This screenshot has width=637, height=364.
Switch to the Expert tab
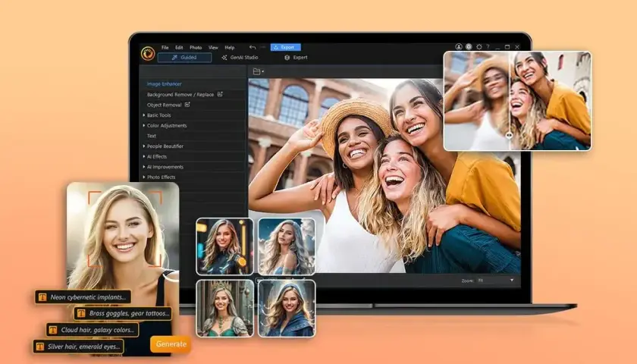296,58
